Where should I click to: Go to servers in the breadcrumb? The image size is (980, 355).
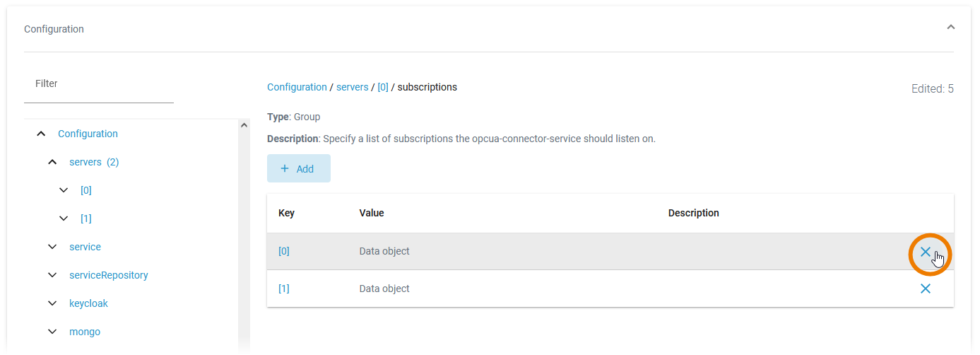click(x=352, y=87)
